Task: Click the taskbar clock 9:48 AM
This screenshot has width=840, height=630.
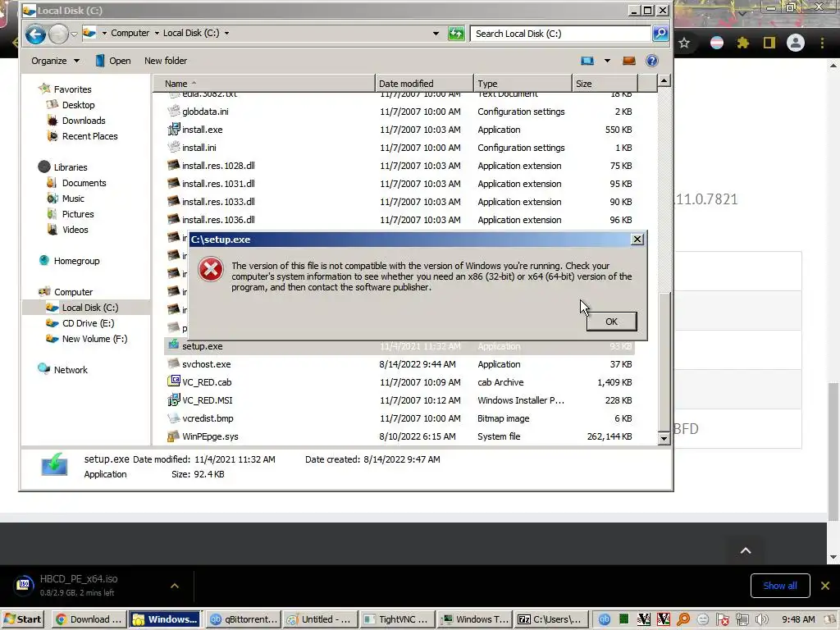Action: coord(798,619)
